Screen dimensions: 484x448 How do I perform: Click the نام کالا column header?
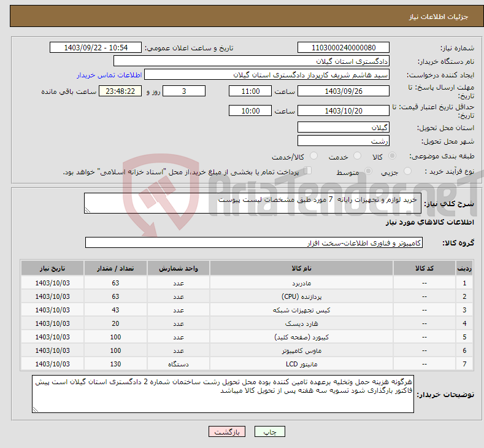[301, 268]
